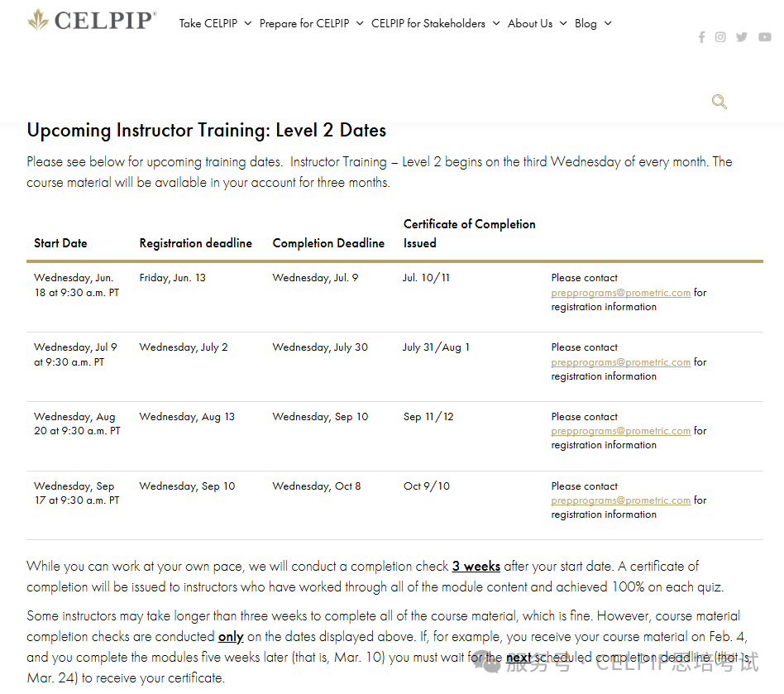Click prepprograms email link in Aug 20 row
This screenshot has height=694, width=784.
click(x=620, y=431)
